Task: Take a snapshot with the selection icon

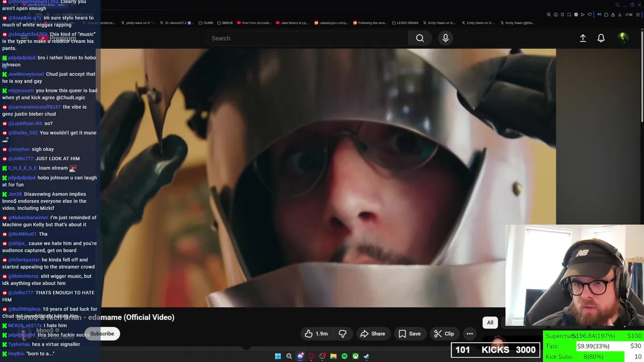Action: pos(569,15)
